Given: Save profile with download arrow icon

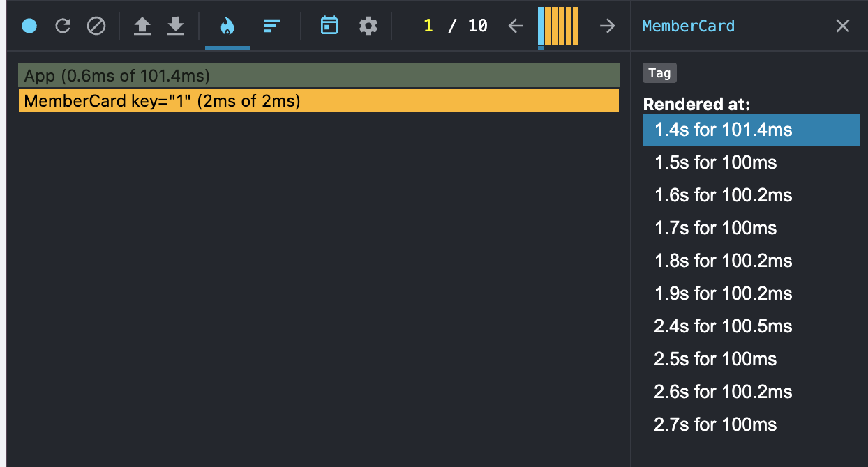Looking at the screenshot, I should tap(176, 26).
